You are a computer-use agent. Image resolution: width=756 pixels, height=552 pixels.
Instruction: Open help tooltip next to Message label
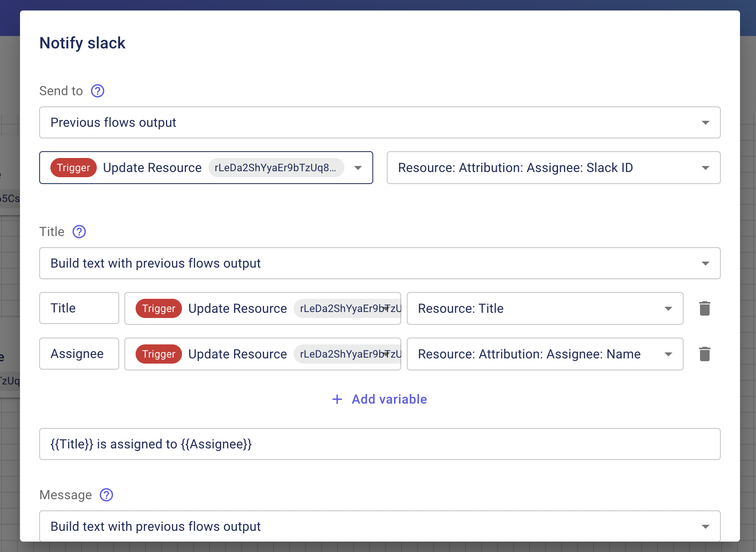click(106, 495)
